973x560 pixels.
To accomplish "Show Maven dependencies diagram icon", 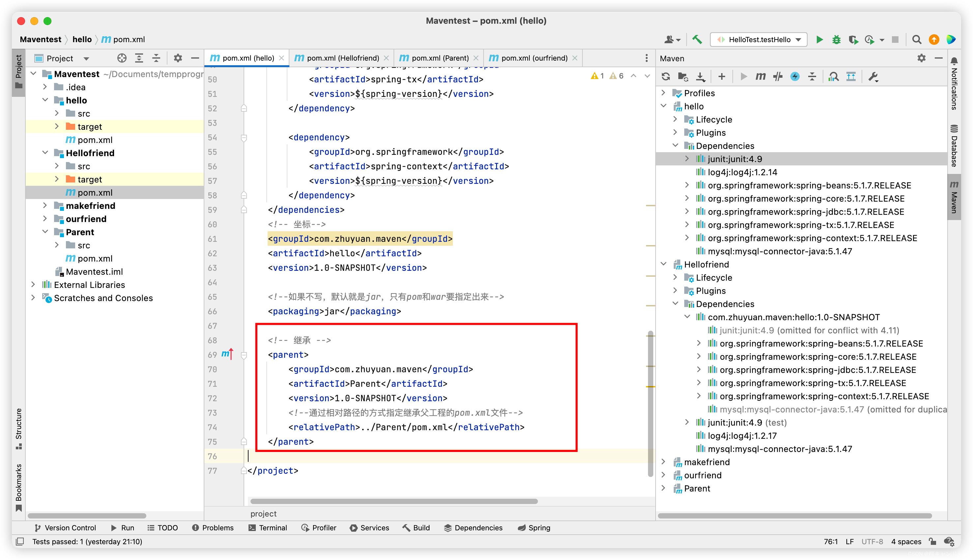I will 851,76.
